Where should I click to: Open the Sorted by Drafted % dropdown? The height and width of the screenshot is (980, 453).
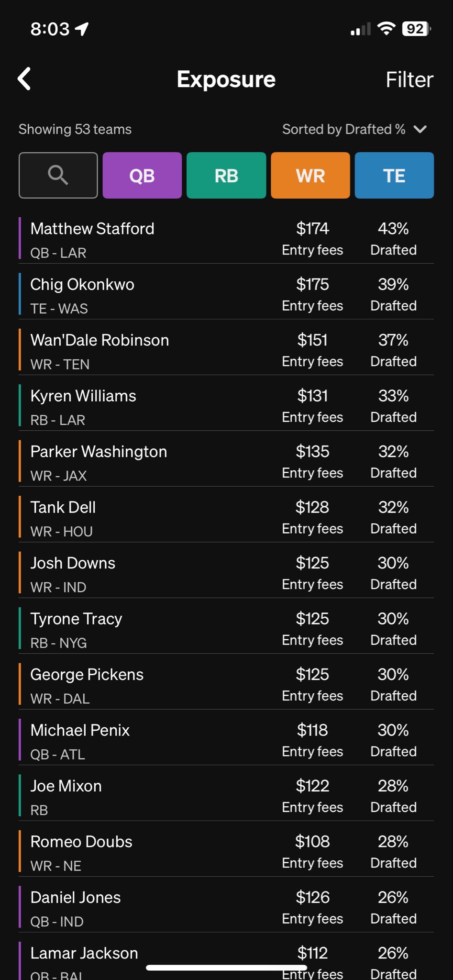click(x=343, y=129)
